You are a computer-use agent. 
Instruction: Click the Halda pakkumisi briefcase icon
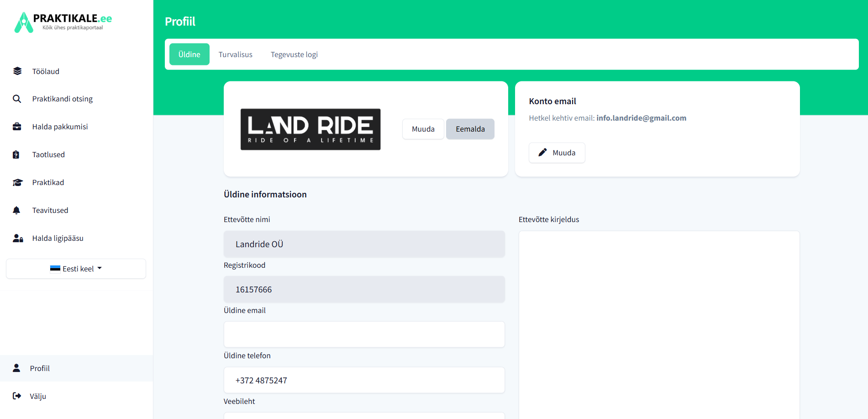click(x=17, y=127)
